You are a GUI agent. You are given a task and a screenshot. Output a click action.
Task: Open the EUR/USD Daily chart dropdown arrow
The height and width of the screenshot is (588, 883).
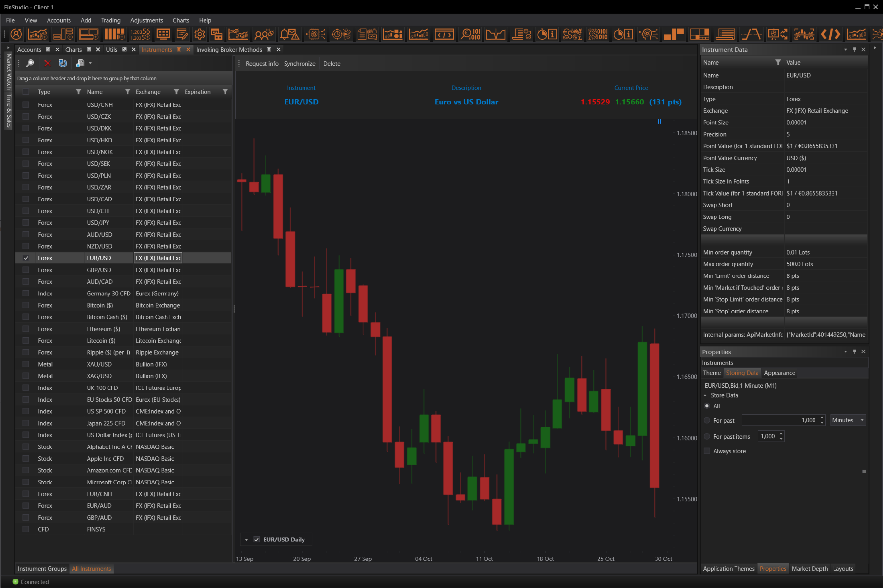pos(246,540)
